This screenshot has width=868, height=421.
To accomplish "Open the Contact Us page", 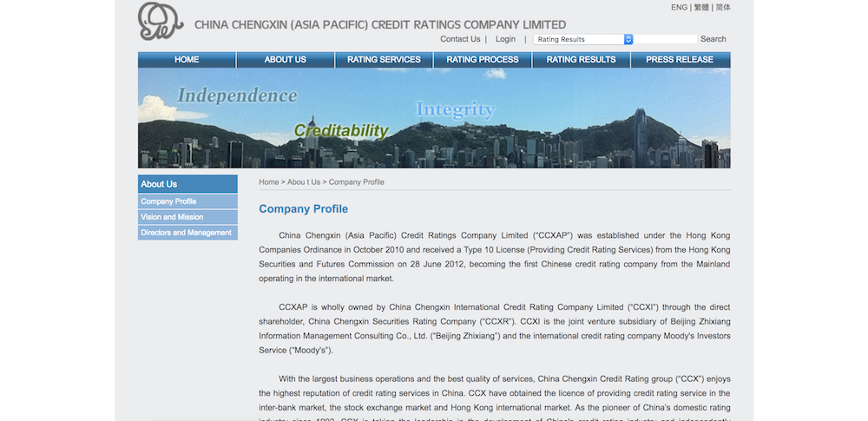I will (460, 39).
